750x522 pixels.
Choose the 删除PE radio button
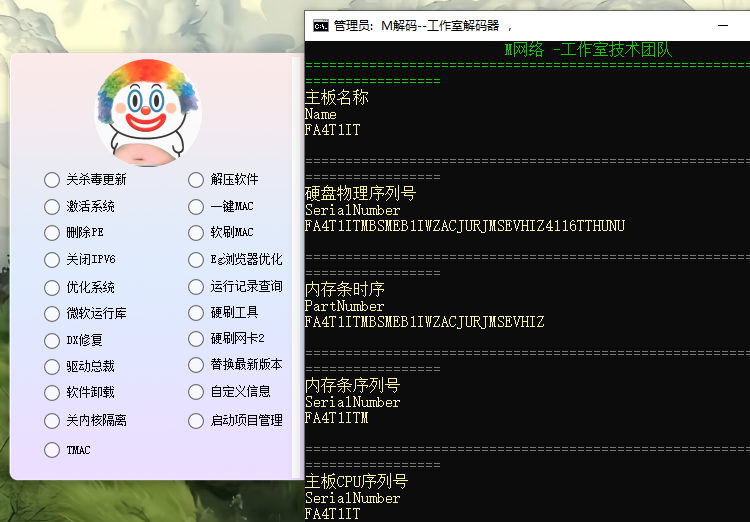point(52,233)
